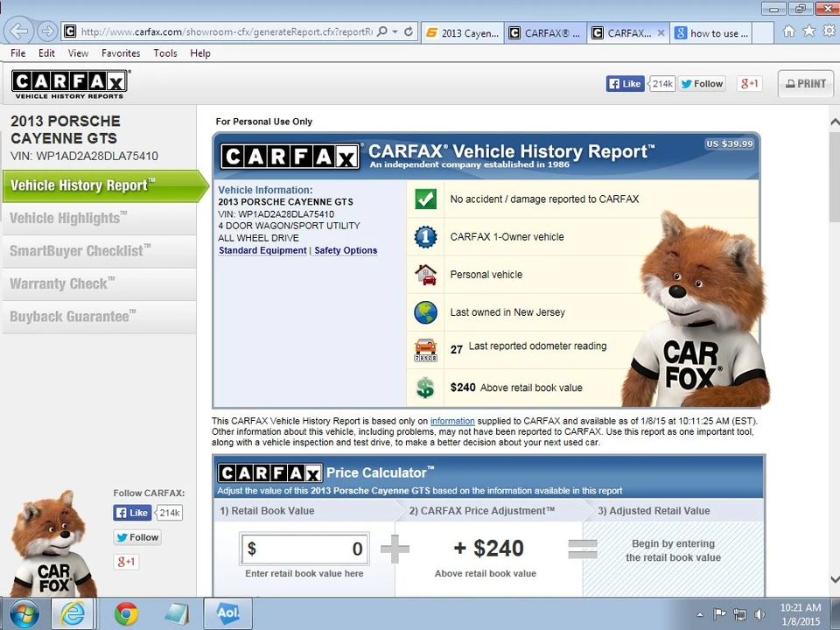Open the File menu
Screen dimensions: 840x630
pyautogui.click(x=17, y=53)
